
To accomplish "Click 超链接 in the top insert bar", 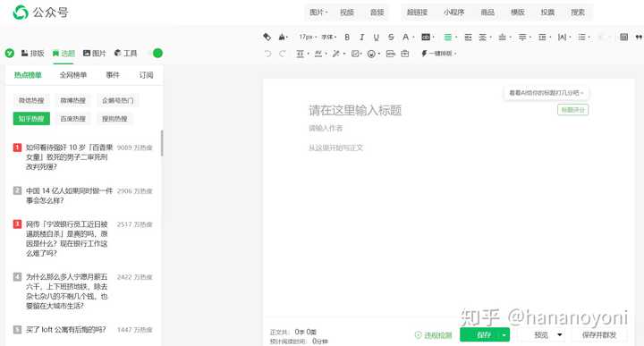I will pyautogui.click(x=417, y=13).
